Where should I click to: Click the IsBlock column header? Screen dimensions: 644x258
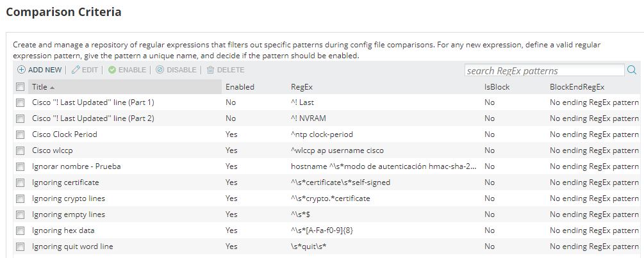pos(497,86)
